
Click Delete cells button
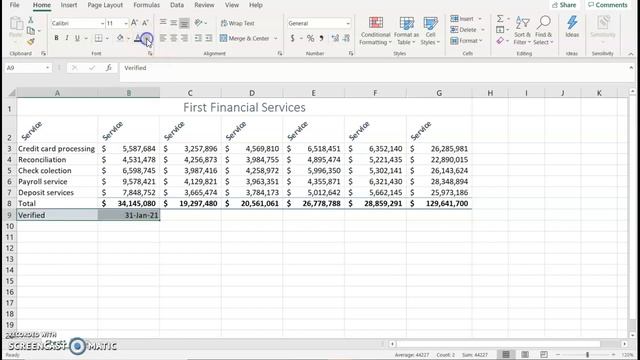pos(464,30)
